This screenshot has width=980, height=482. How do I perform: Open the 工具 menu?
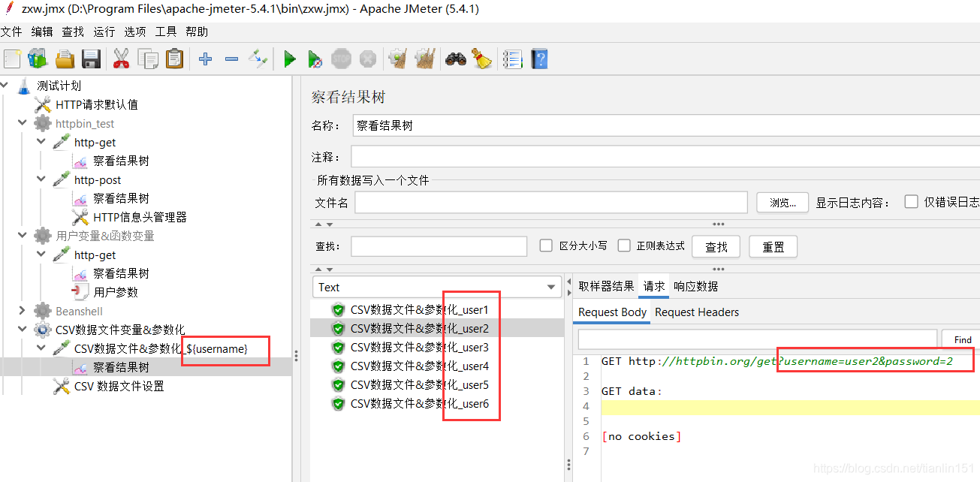[x=166, y=32]
